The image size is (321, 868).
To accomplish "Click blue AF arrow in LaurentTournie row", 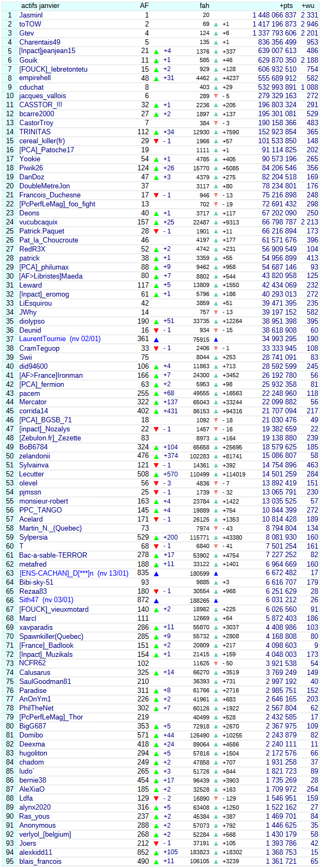I will click(x=156, y=340).
